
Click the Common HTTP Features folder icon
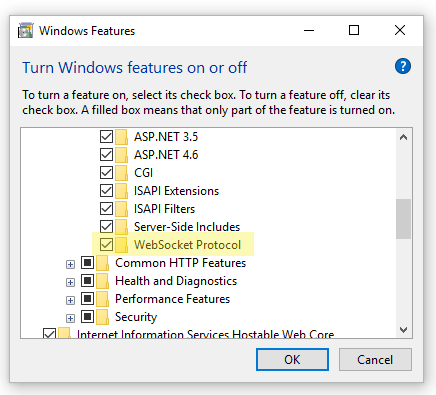(103, 263)
